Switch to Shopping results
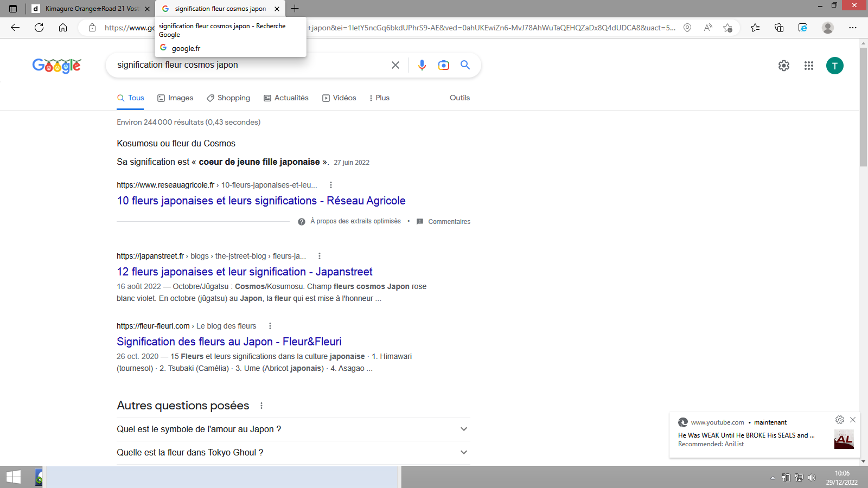Image resolution: width=868 pixels, height=488 pixels. 228,98
